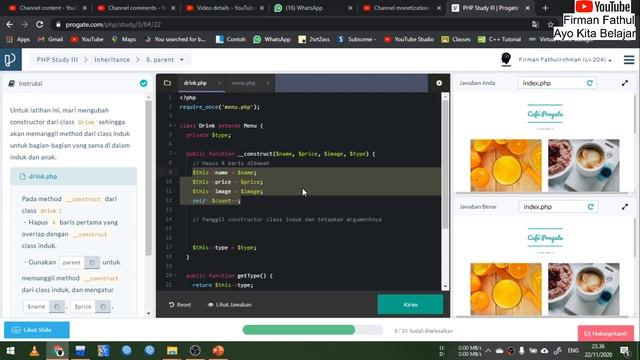The height and width of the screenshot is (360, 640).
Task: Expand the '8. parent' lesson dropdown
Action: tap(182, 60)
